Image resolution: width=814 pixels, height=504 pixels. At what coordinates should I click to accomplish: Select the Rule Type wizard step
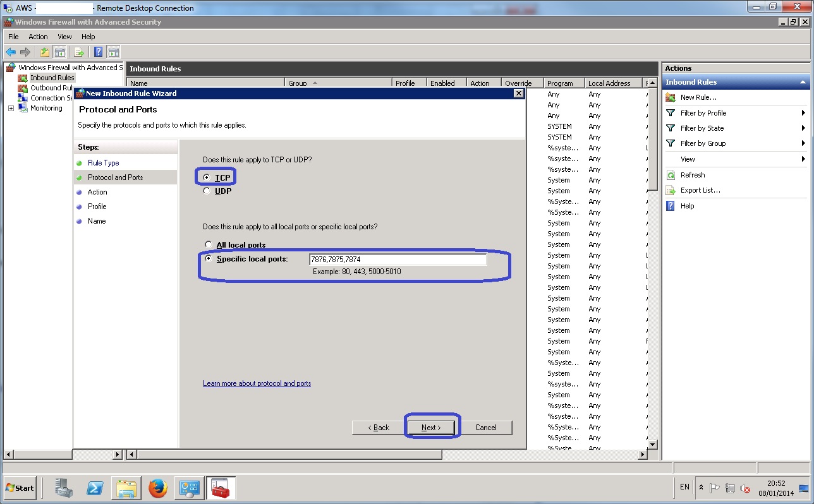(x=103, y=163)
